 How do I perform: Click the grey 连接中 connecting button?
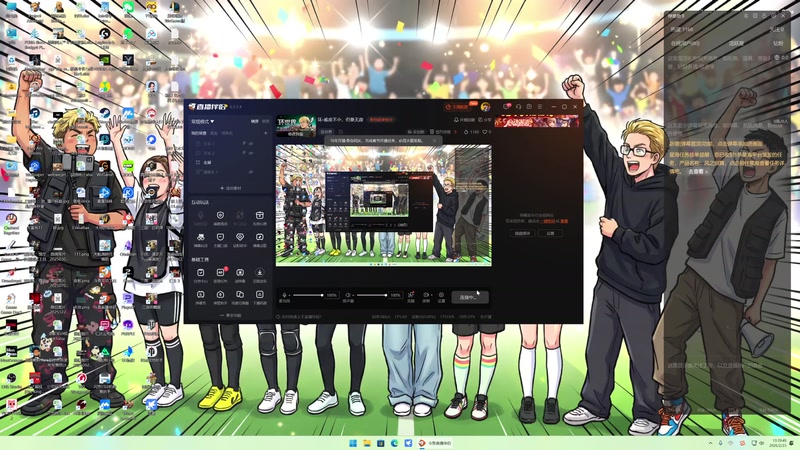(469, 297)
